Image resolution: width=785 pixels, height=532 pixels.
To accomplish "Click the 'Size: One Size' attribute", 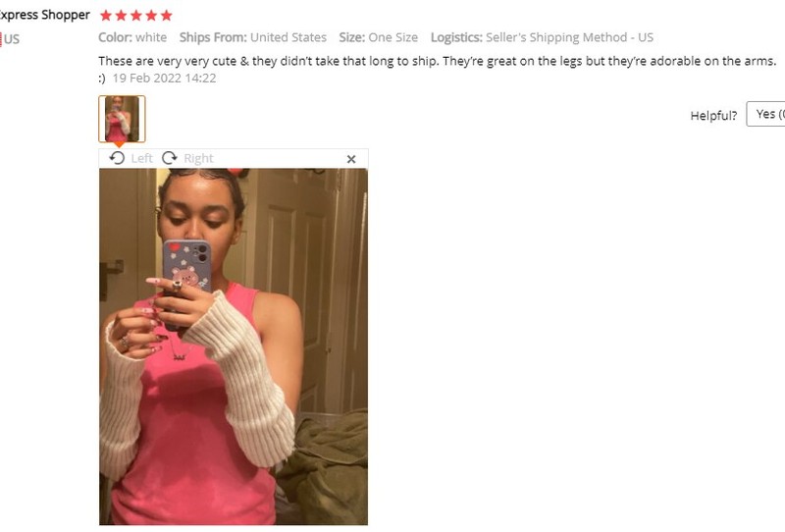I will pos(379,37).
